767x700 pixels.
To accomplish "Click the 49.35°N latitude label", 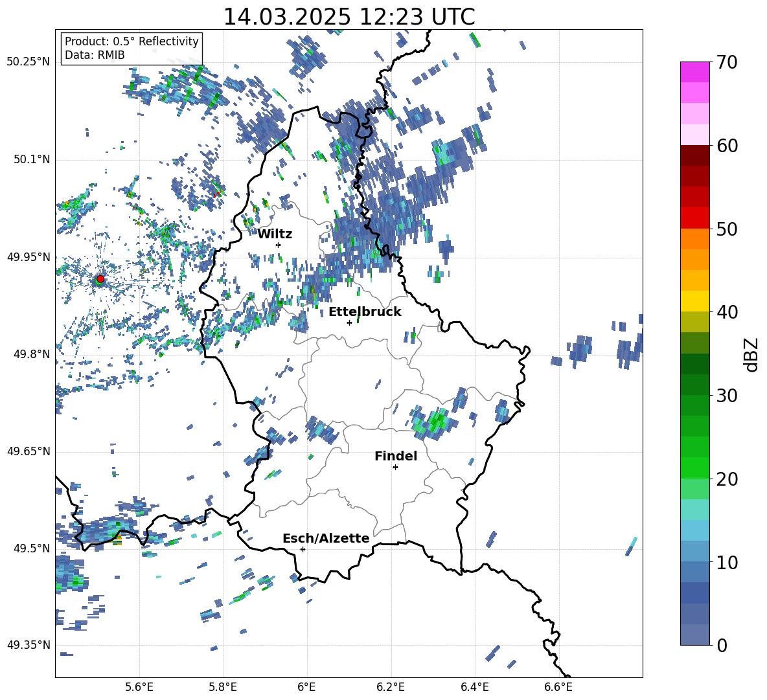I will pyautogui.click(x=29, y=645).
